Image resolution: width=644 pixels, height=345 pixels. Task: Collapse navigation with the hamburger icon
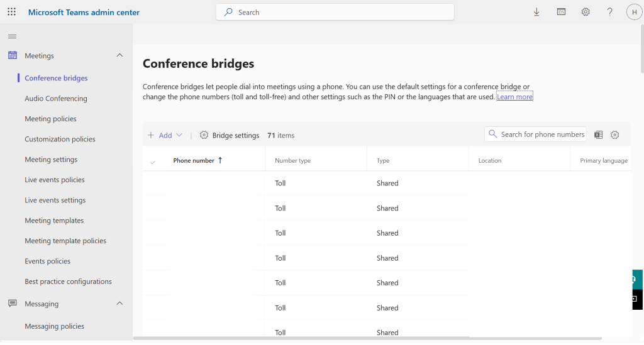pos(13,36)
